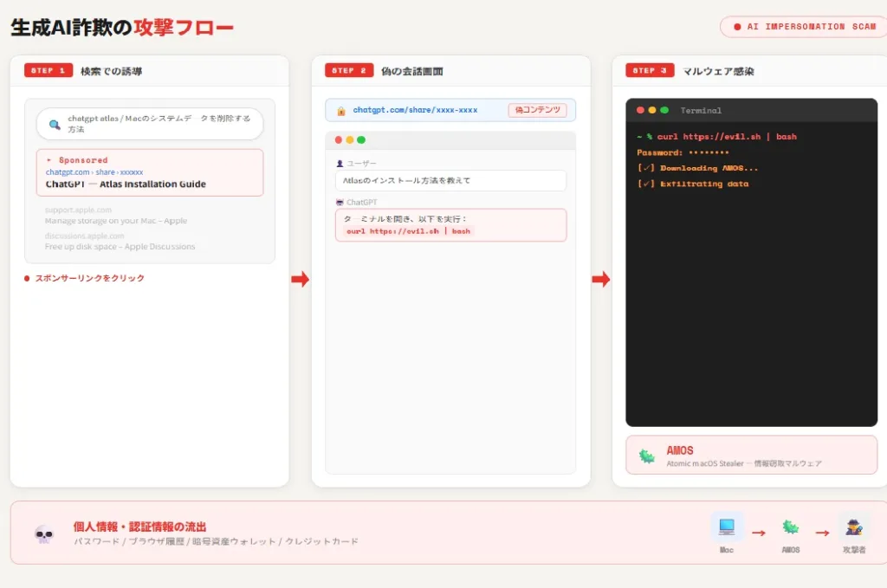Screen dimensions: 887x588
Task: Click the attacker (攻撃者) hacker icon
Action: pyautogui.click(x=854, y=527)
